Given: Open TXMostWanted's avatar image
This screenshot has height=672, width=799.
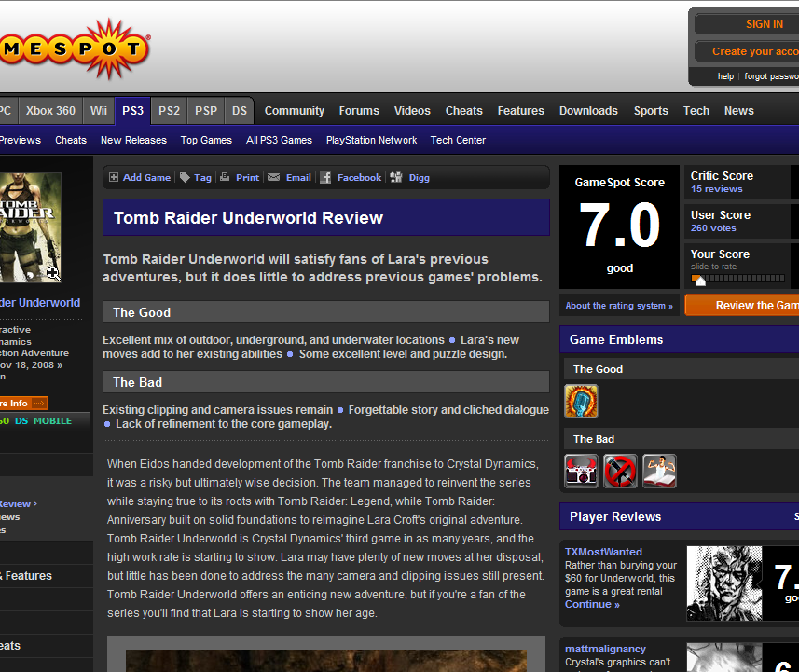Looking at the screenshot, I should (724, 583).
